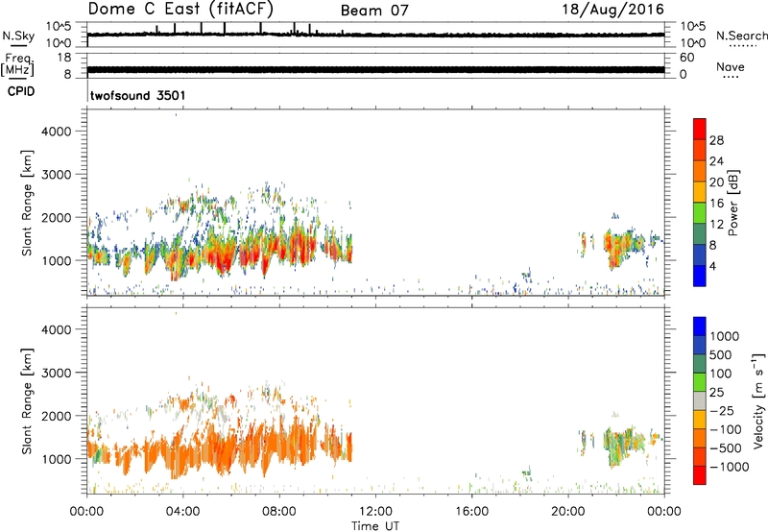
Task: Pick the gray -25 to 25 velocity segment
Action: tap(700, 400)
